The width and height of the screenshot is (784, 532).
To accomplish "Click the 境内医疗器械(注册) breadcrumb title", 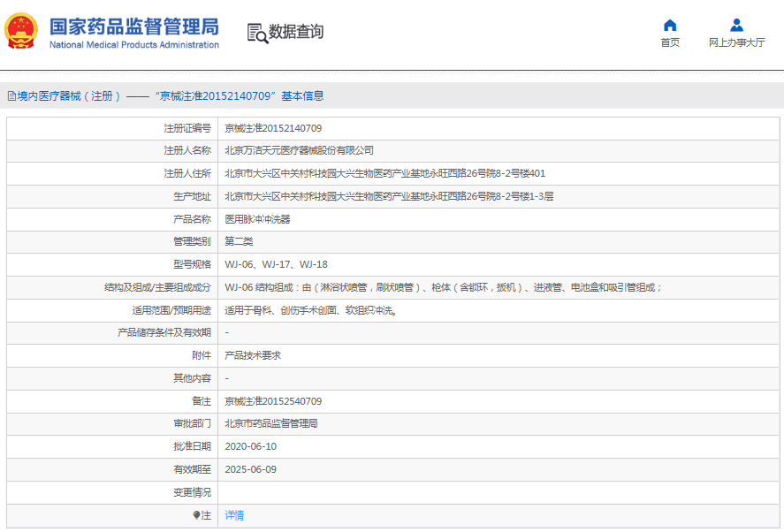I will coord(68,96).
